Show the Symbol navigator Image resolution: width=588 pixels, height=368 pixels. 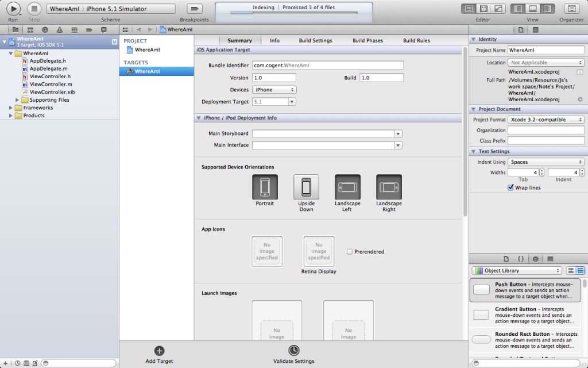(x=30, y=30)
